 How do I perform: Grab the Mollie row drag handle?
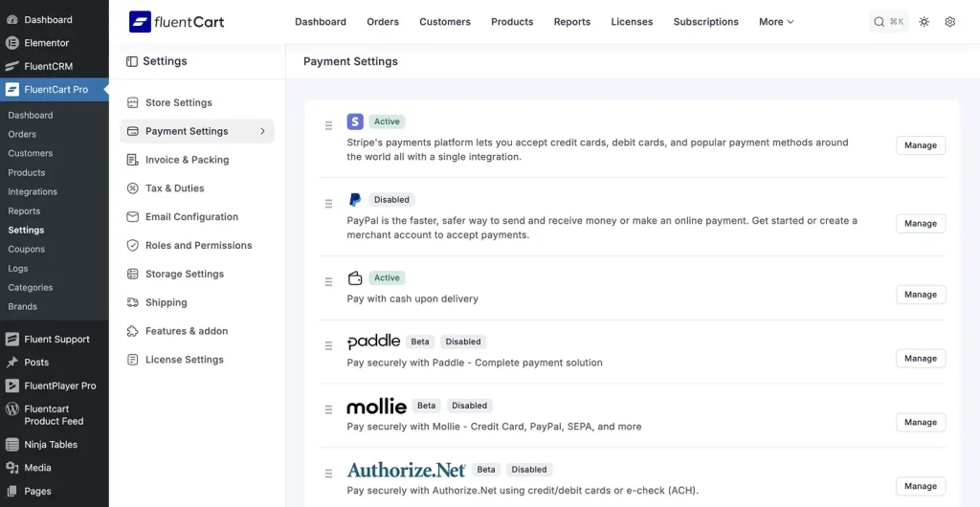tap(328, 409)
